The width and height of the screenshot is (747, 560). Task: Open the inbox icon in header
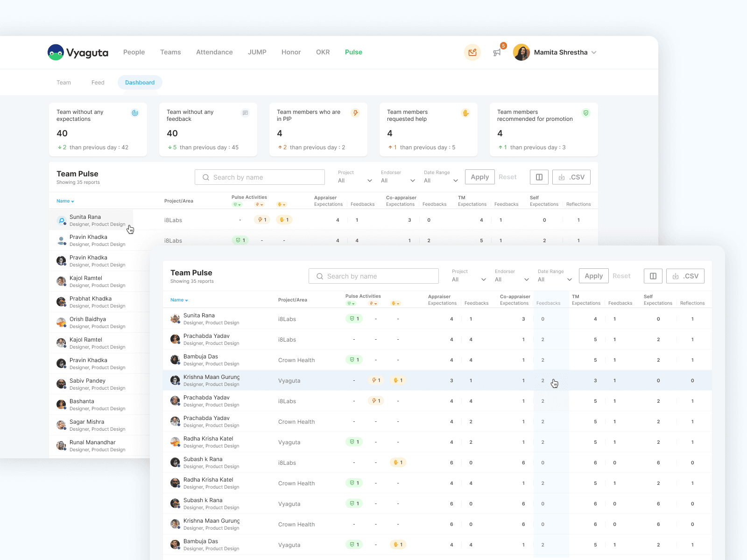[x=472, y=52]
